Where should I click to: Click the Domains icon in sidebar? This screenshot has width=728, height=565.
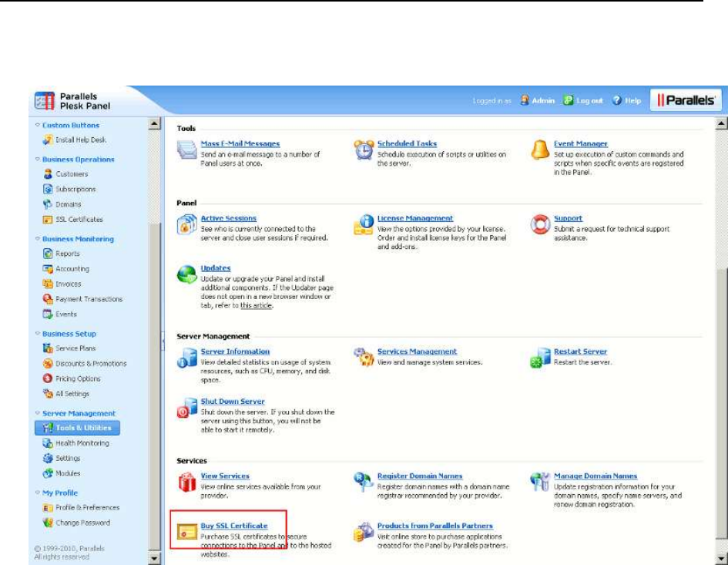[x=48, y=204]
